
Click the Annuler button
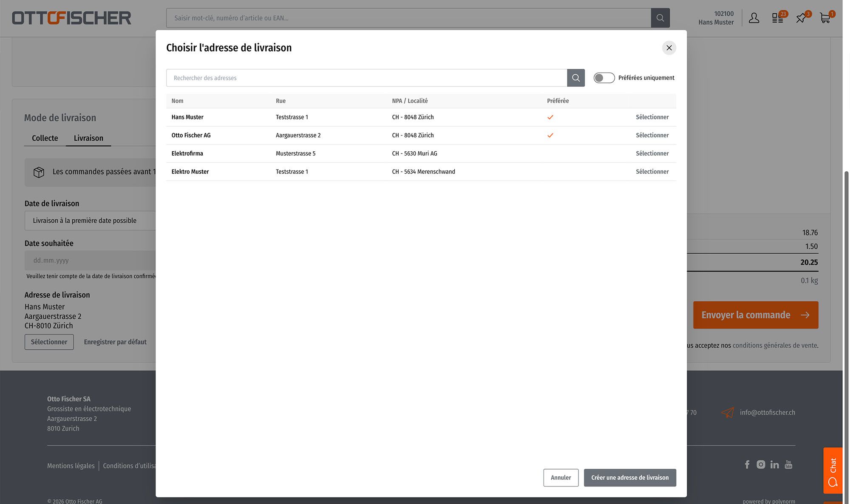pyautogui.click(x=561, y=478)
